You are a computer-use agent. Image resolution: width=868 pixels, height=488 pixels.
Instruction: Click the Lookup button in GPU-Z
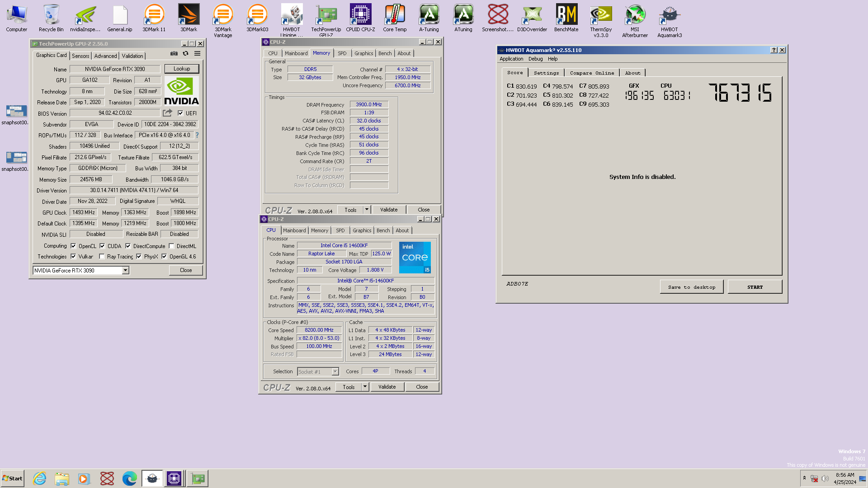coord(182,69)
